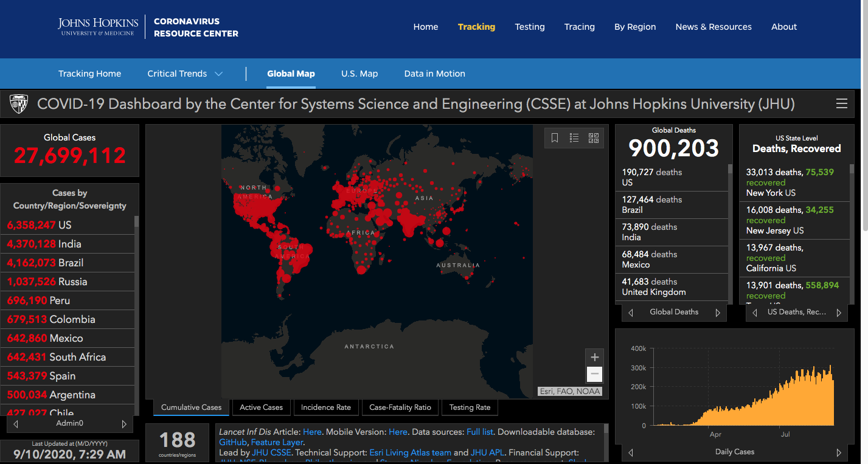Switch to the Active Cases tab
868x464 pixels.
point(261,407)
